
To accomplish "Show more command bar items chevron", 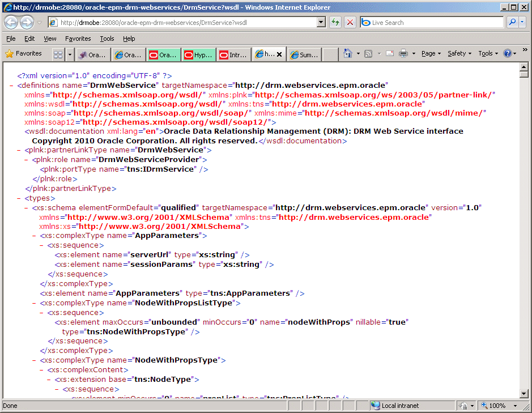I will [x=525, y=50].
